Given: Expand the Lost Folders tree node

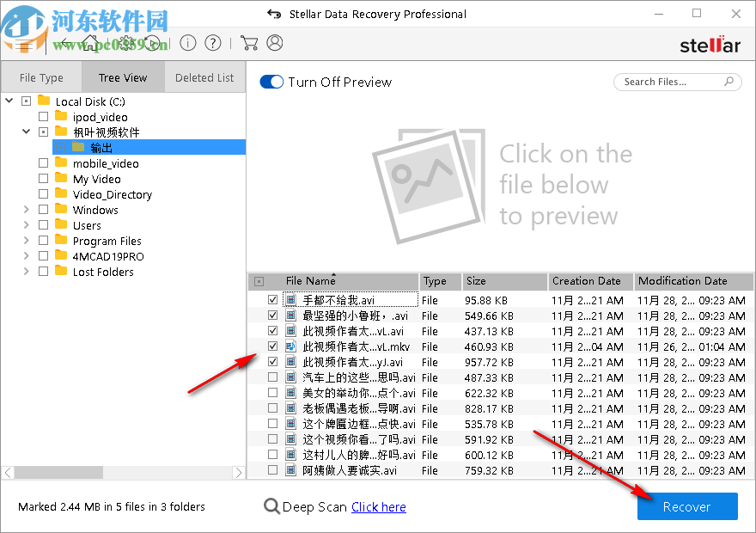Looking at the screenshot, I should (25, 272).
